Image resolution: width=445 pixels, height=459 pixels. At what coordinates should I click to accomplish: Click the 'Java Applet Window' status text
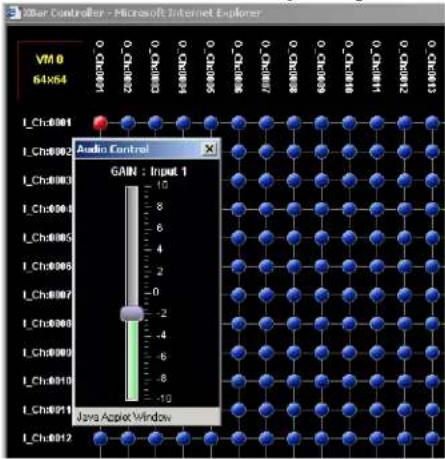pos(124,417)
